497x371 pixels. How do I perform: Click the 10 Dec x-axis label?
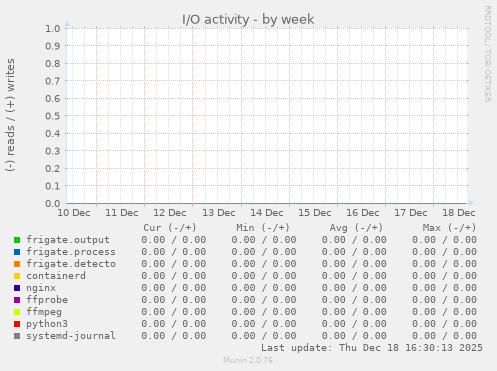click(x=74, y=213)
